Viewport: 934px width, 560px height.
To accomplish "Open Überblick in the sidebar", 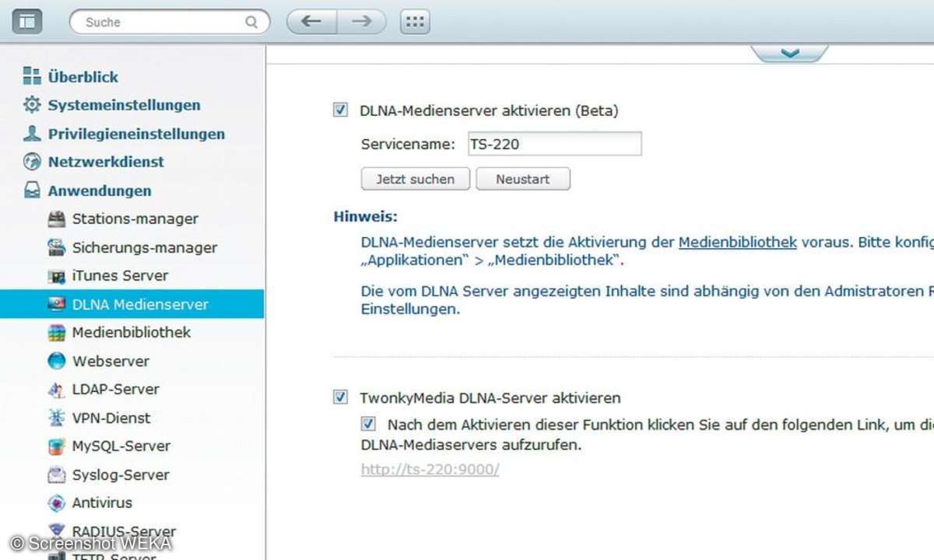I will point(83,77).
